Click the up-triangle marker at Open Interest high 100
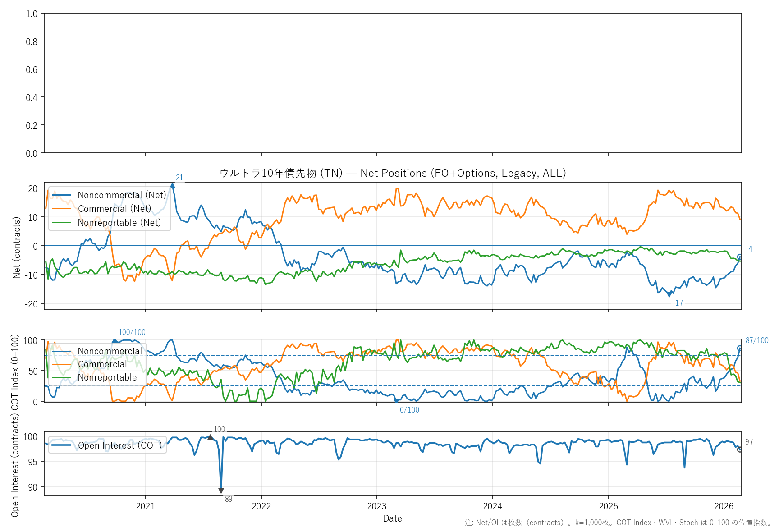779x532 pixels. (x=210, y=437)
